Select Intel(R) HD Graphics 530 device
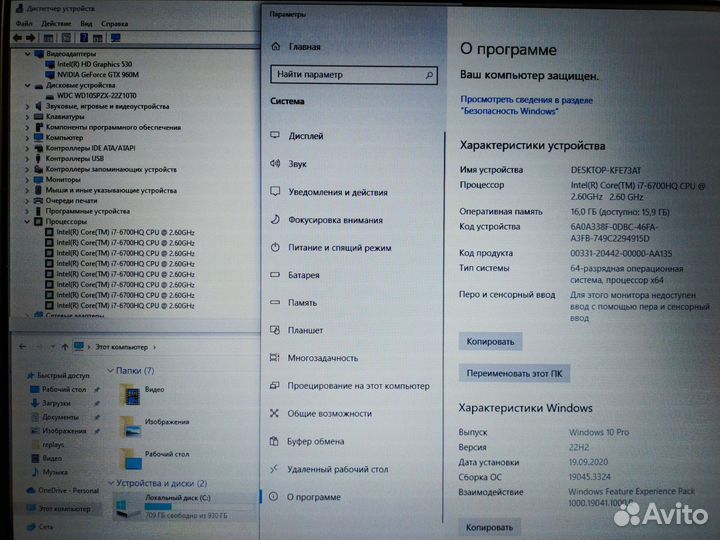This screenshot has width=720, height=540. [x=94, y=64]
